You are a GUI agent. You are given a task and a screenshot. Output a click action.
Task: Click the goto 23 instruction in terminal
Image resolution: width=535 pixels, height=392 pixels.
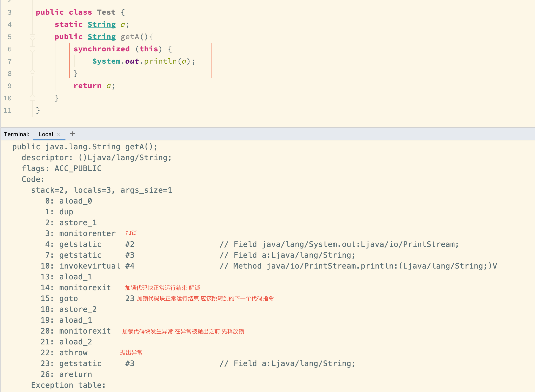(88, 298)
